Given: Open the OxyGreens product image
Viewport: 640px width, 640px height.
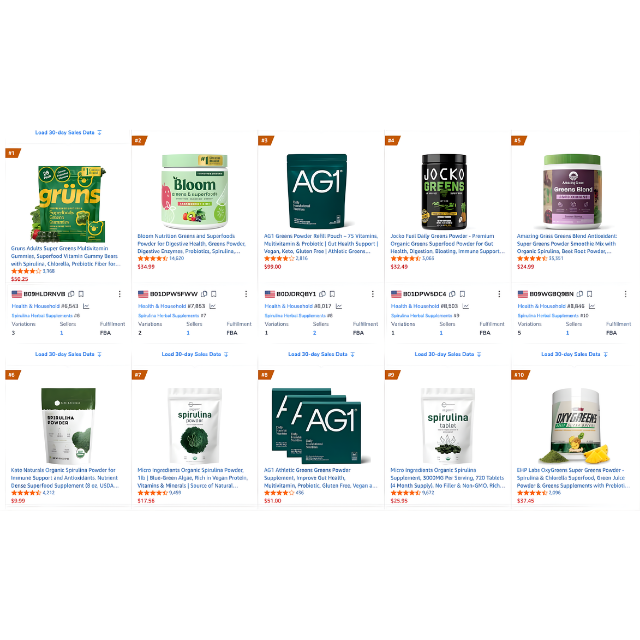Looking at the screenshot, I should coord(575,426).
